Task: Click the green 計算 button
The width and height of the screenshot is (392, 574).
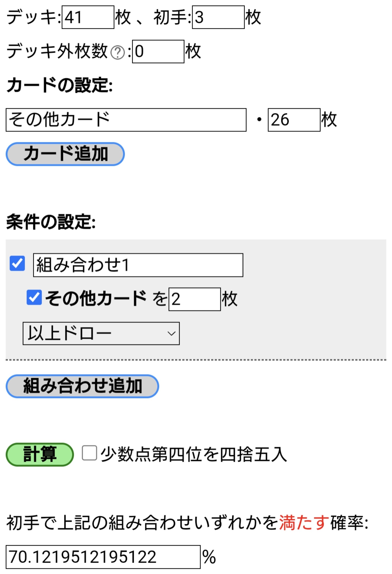Action: [x=40, y=454]
